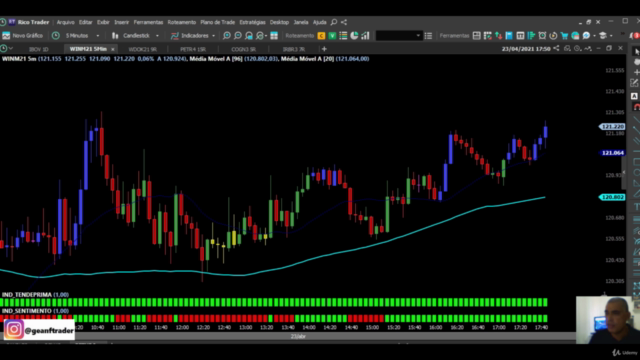Select the text A tool in right toolbar
Image resolution: width=640 pixels, height=360 pixels.
(634, 96)
